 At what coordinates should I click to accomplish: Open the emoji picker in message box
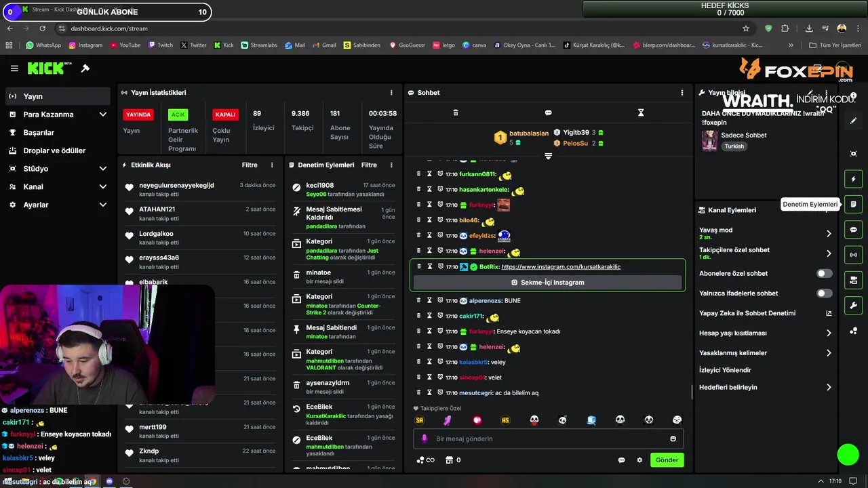673,439
